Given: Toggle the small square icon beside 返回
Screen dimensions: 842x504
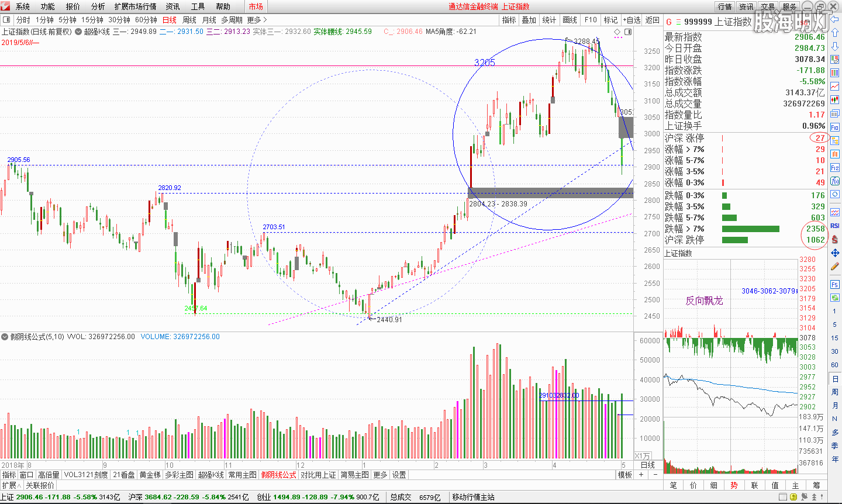Looking at the screenshot, I should click(x=628, y=32).
